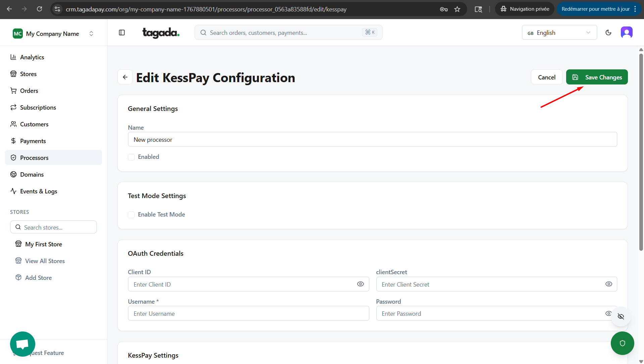Click the Enter Username input field
The image size is (644, 364).
coord(248,313)
